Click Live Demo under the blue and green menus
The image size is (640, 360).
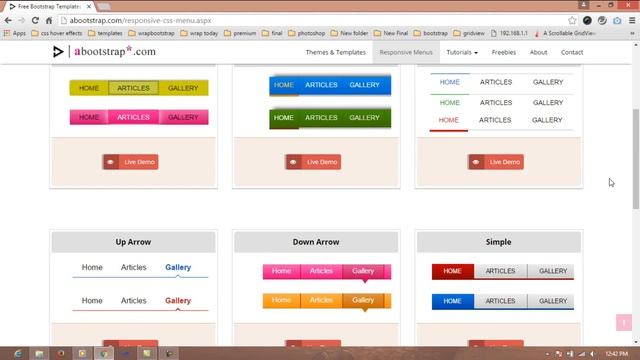[313, 162]
